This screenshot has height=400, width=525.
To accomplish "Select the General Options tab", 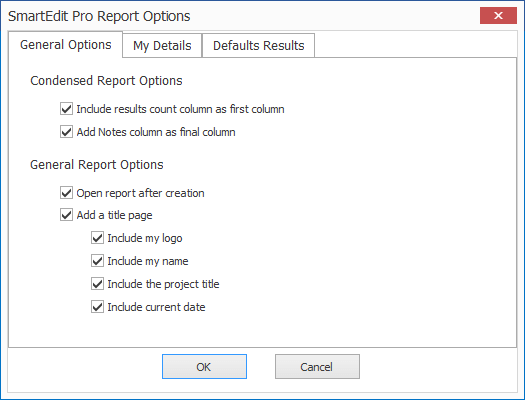I will click(66, 45).
